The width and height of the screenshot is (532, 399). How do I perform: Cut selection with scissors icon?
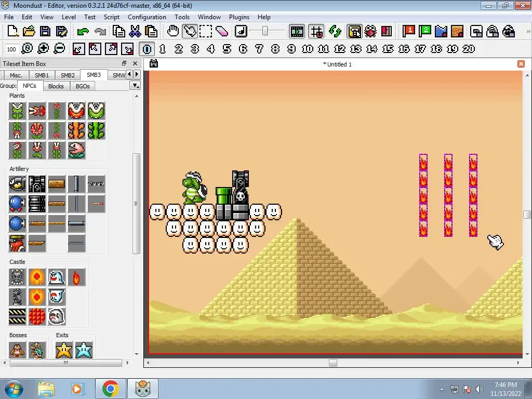[x=135, y=31]
